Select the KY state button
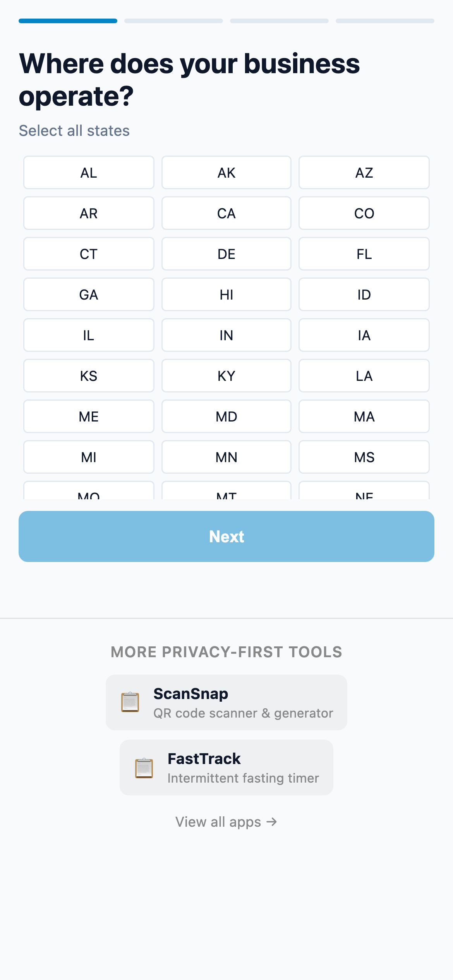This screenshot has height=980, width=453. [x=226, y=376]
